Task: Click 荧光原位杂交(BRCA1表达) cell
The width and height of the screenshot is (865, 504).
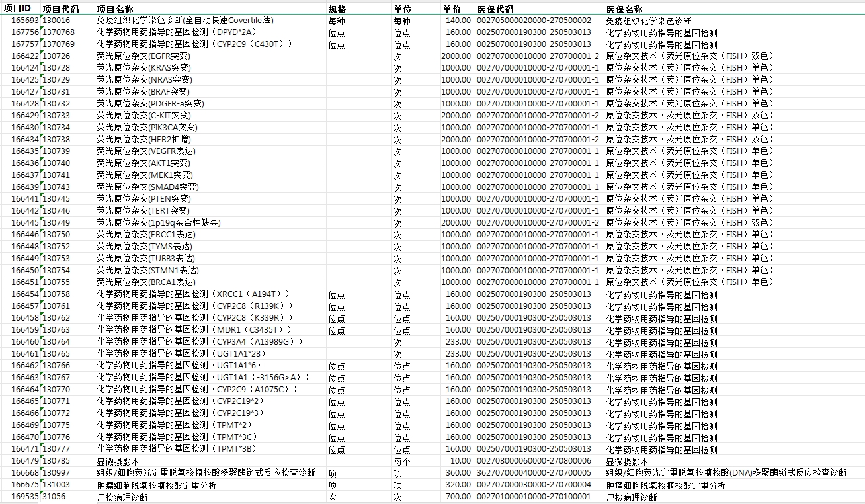Action: 146,282
